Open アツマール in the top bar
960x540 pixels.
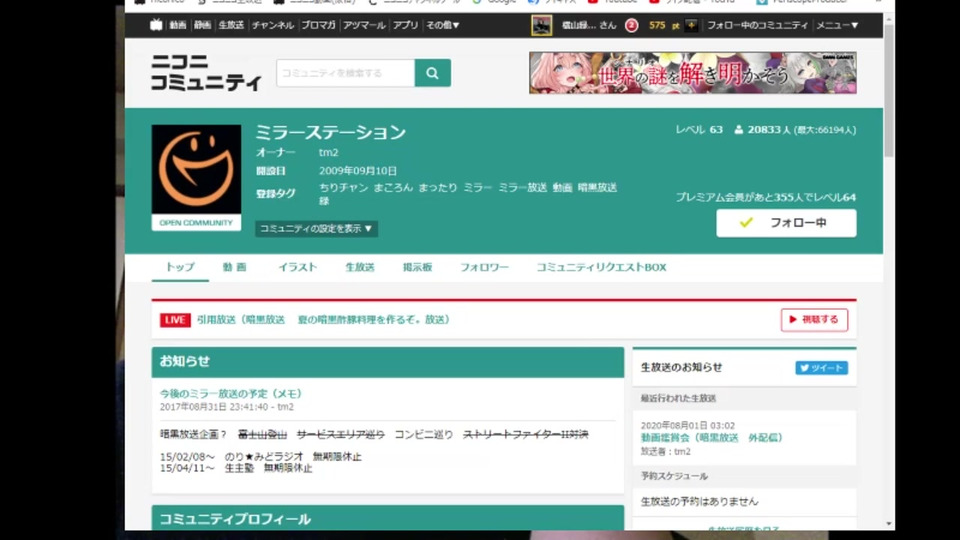[364, 25]
